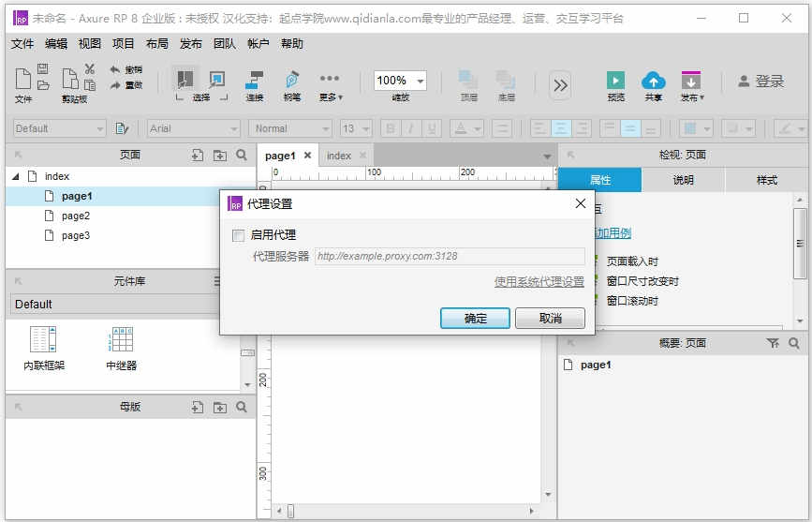Toggle vertical middle alignment

point(629,128)
